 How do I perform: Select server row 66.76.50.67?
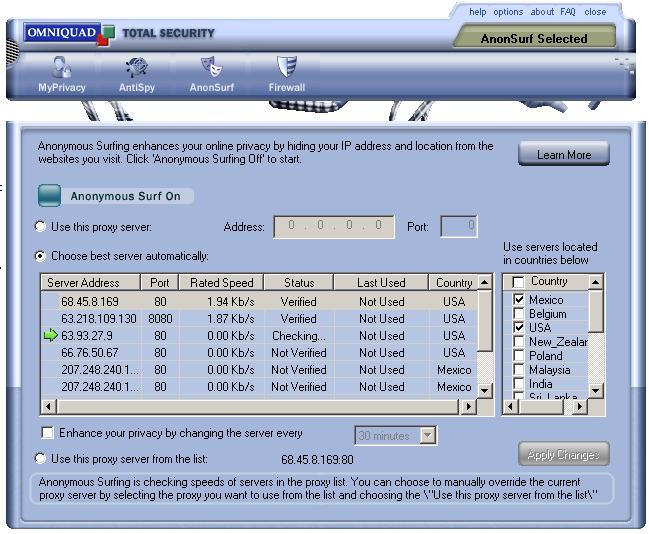[259, 353]
